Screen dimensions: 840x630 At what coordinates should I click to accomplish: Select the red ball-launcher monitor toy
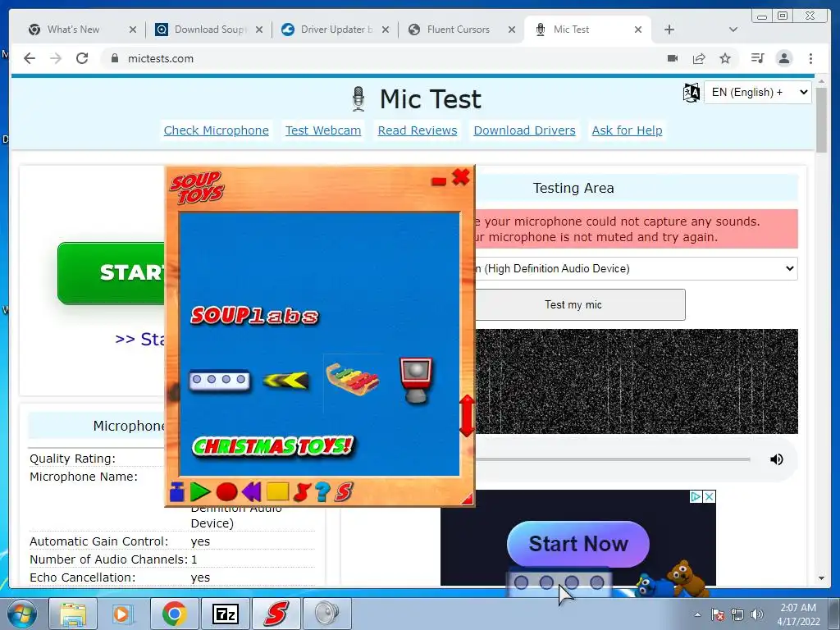(x=416, y=380)
